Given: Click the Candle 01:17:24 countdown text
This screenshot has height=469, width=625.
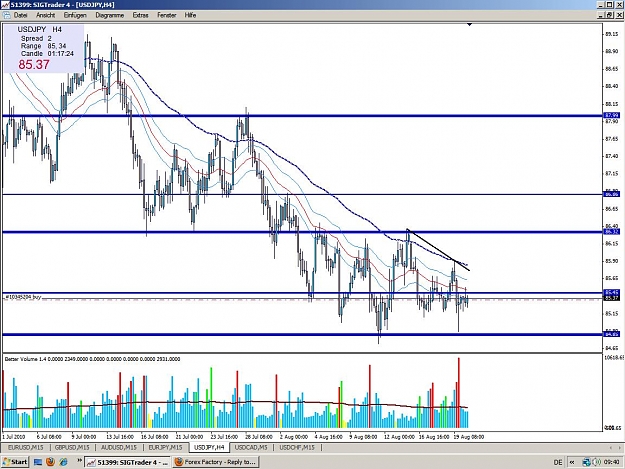Looking at the screenshot, I should coord(47,53).
